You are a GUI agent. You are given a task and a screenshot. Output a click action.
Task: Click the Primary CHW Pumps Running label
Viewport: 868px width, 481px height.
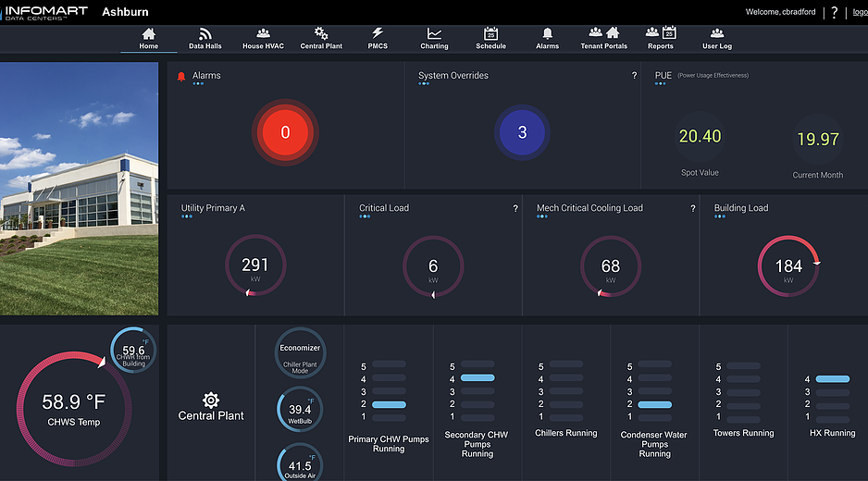tap(389, 444)
